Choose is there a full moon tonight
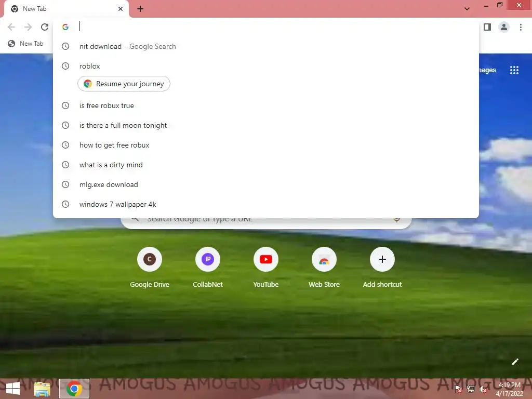This screenshot has width=532, height=399. click(265, 126)
